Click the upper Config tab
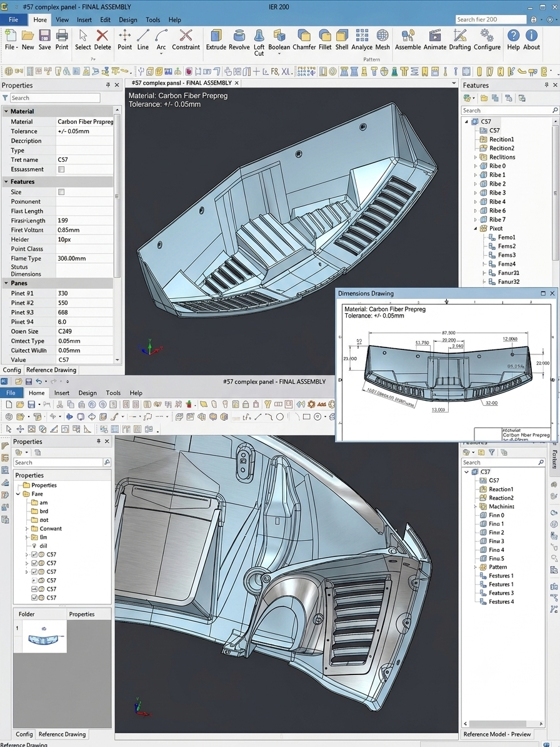560x747 pixels. [12, 370]
